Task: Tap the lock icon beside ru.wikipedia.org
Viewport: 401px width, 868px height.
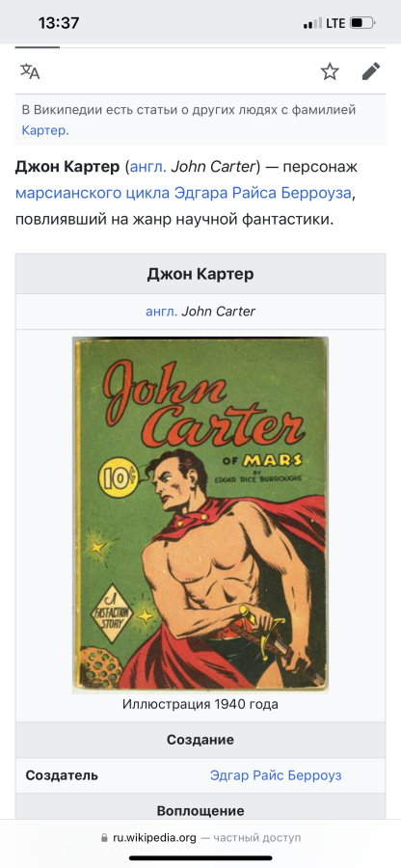Action: [104, 838]
